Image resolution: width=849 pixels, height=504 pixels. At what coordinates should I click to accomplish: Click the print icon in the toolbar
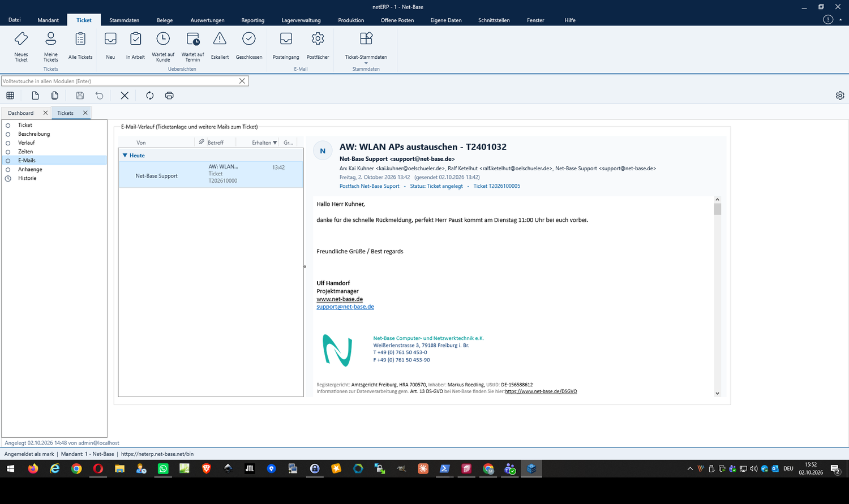[x=169, y=96]
